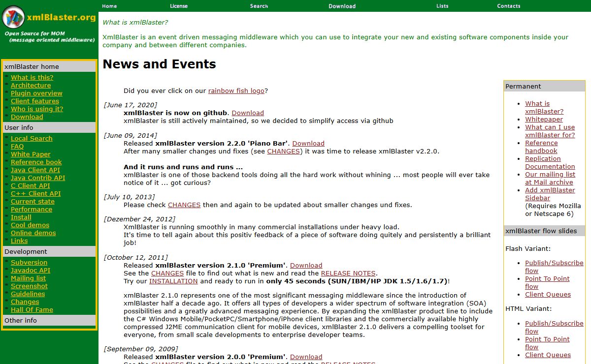The height and width of the screenshot is (364, 591).
Task: Open Download link in June 17, 2020 entry
Action: (248, 113)
